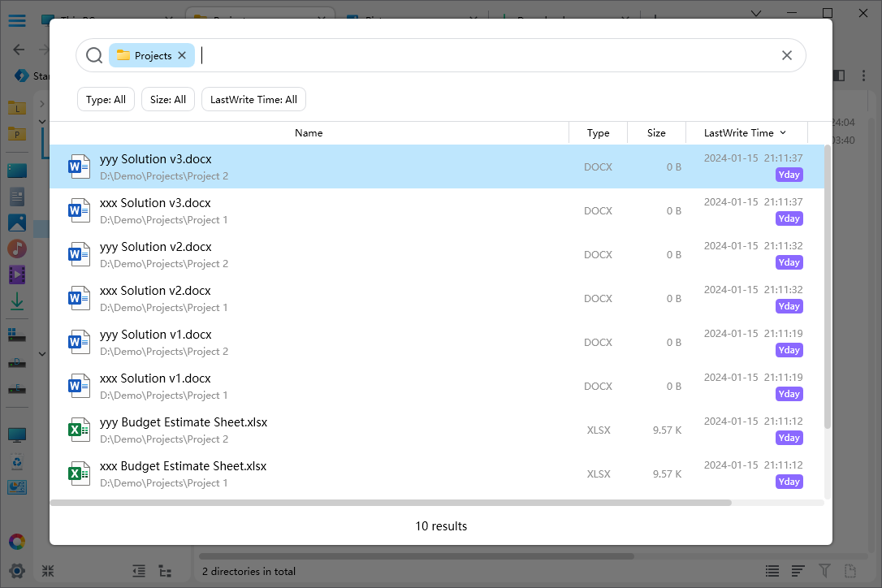Click the horizontal scrollbar under results
The height and width of the screenshot is (588, 882).
(x=390, y=503)
